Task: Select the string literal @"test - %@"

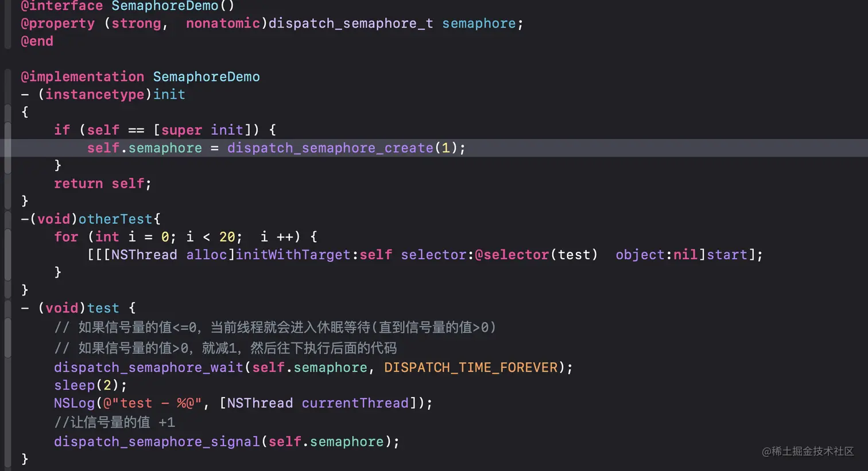Action: click(152, 403)
